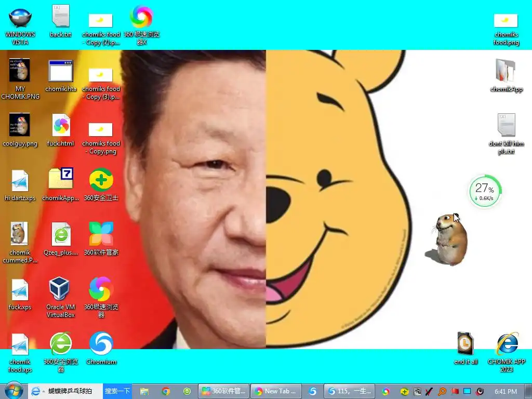Viewport: 532px width, 399px height.
Task: Click the blue search button in taskbar
Action: (x=117, y=391)
